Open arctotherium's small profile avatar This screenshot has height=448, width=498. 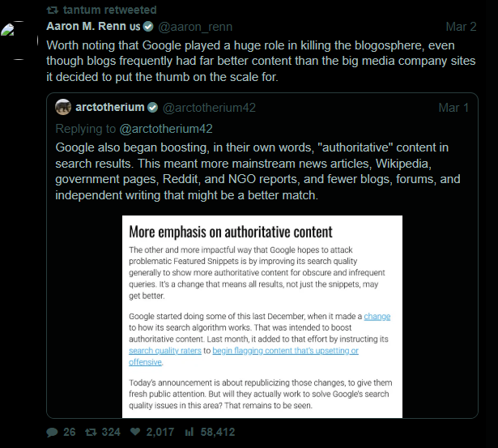click(63, 107)
